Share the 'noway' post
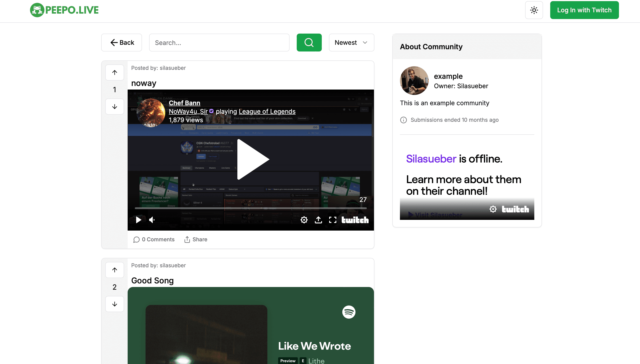The width and height of the screenshot is (640, 364). (x=196, y=240)
